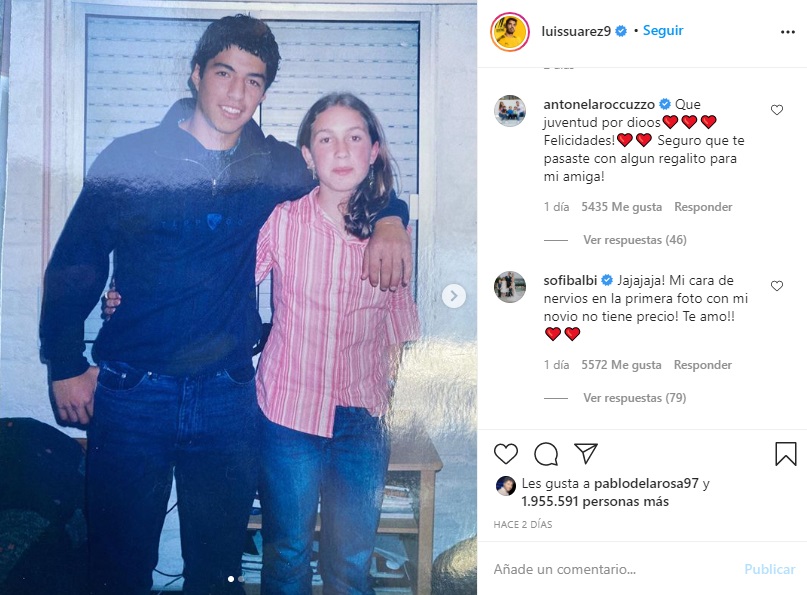
Task: Reply to sofibalbi's comment via Responder
Action: tap(703, 365)
